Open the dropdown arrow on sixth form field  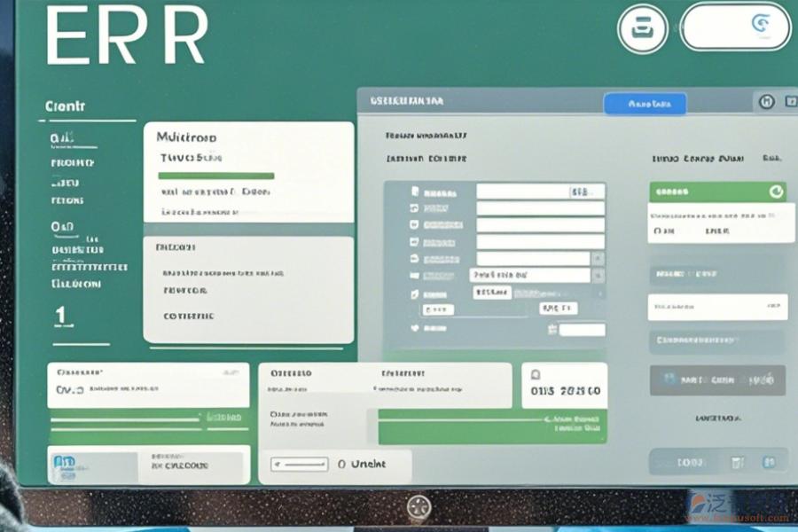pyautogui.click(x=598, y=276)
